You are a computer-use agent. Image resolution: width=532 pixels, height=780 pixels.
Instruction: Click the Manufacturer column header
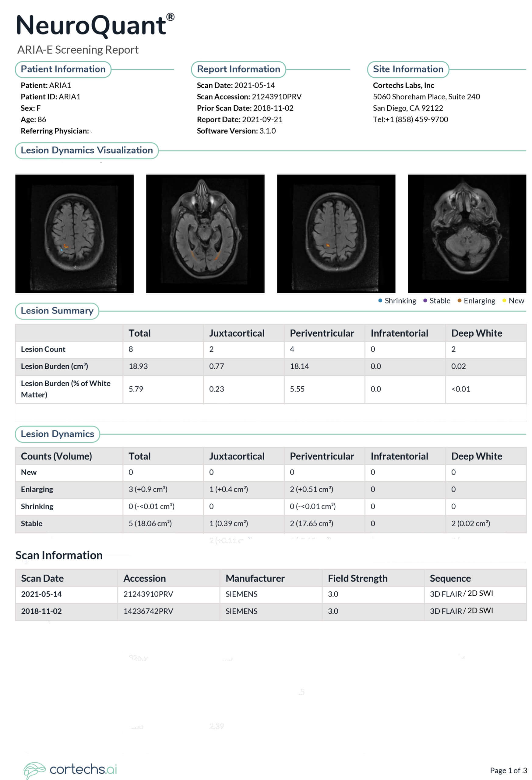pos(255,579)
